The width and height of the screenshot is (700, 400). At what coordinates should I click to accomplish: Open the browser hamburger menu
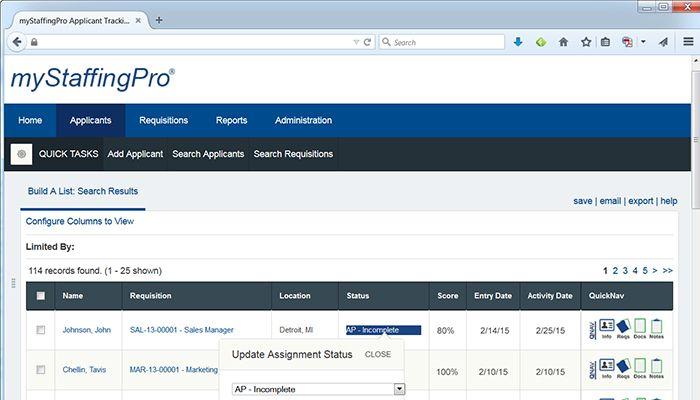click(688, 42)
